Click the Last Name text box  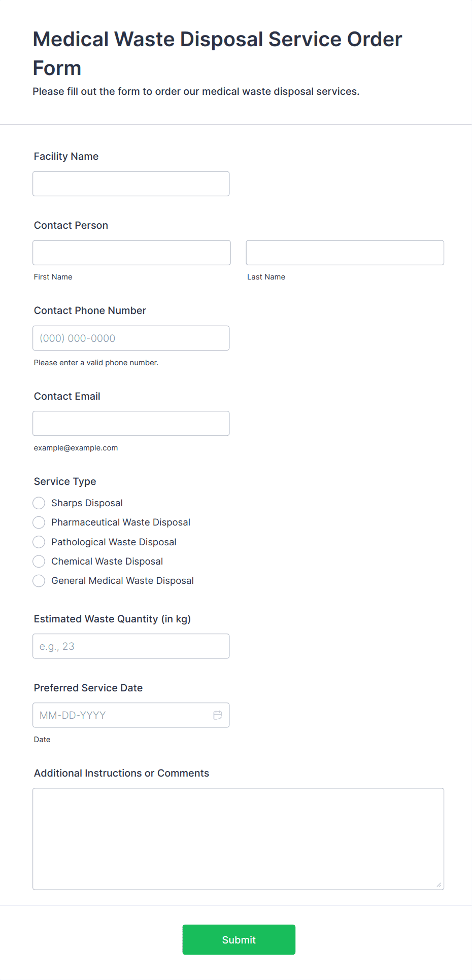click(345, 253)
